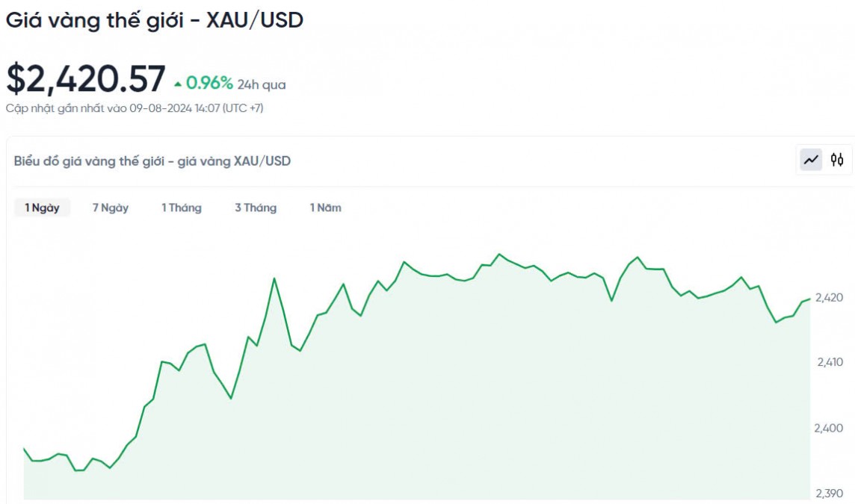Click the 2,390 axis label
Image resolution: width=855 pixels, height=504 pixels.
coord(829,493)
